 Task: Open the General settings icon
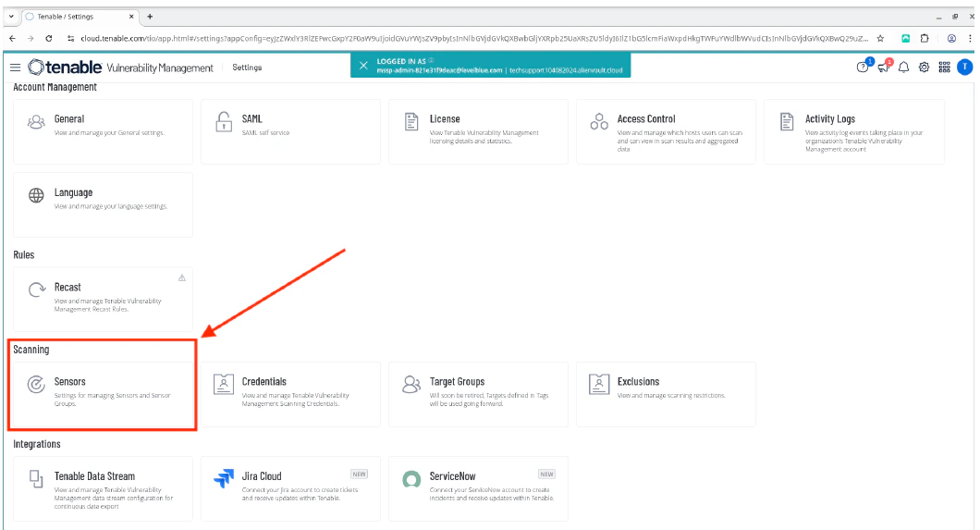point(36,122)
